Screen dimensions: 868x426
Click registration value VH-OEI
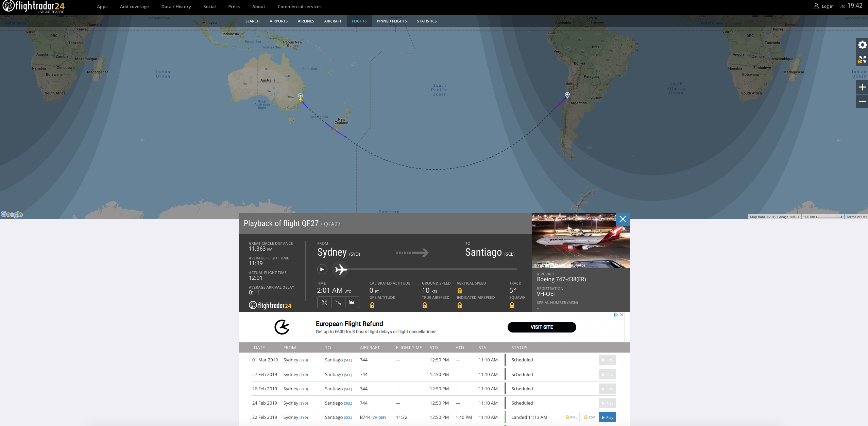coord(546,294)
